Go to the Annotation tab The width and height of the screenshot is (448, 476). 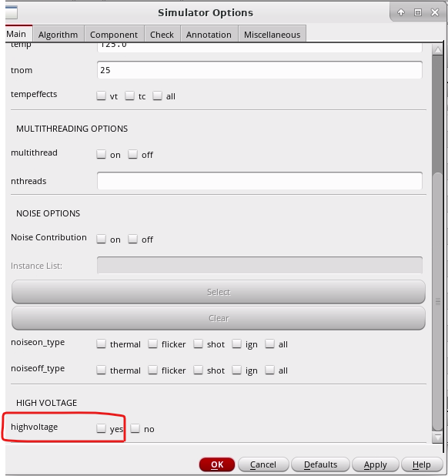(209, 35)
